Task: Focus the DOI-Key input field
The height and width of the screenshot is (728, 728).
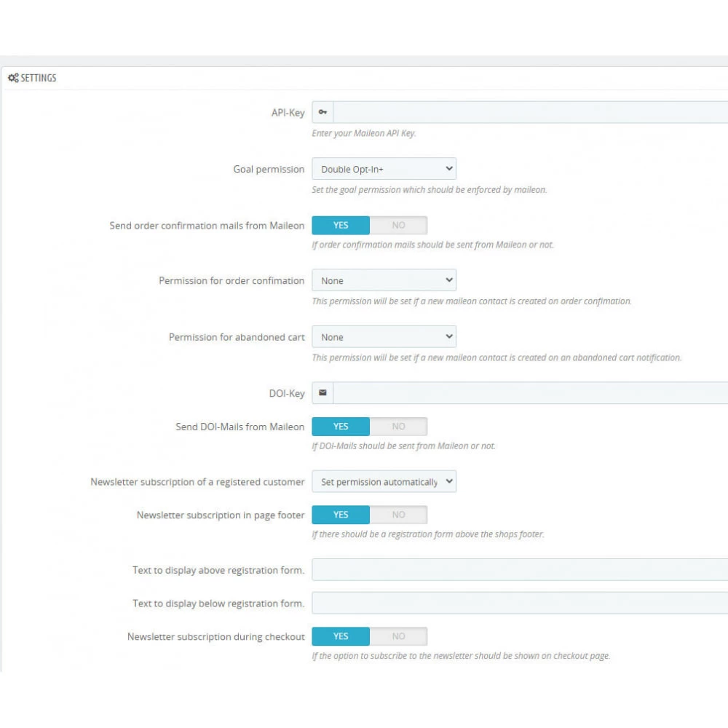Action: [530, 393]
